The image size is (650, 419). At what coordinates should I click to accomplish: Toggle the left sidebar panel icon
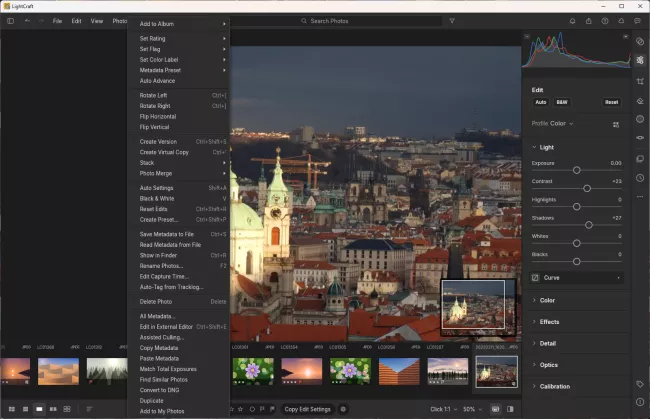(10, 21)
